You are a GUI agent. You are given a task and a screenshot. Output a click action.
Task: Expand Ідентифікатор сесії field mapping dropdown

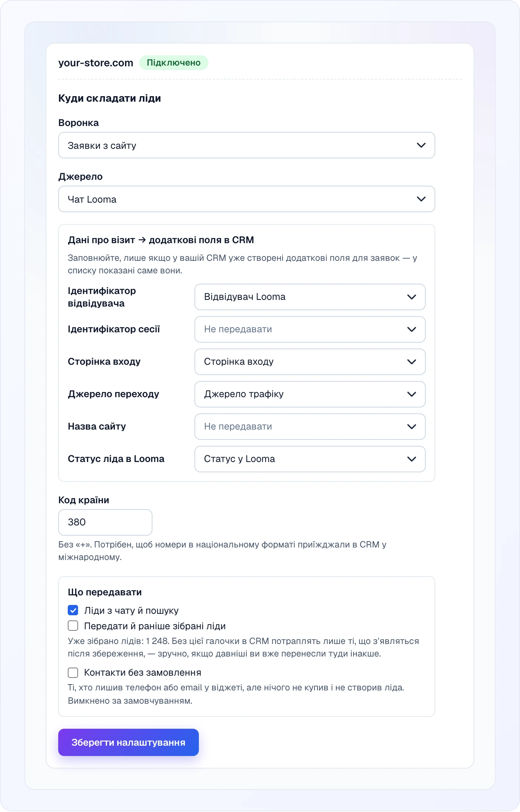pos(310,329)
